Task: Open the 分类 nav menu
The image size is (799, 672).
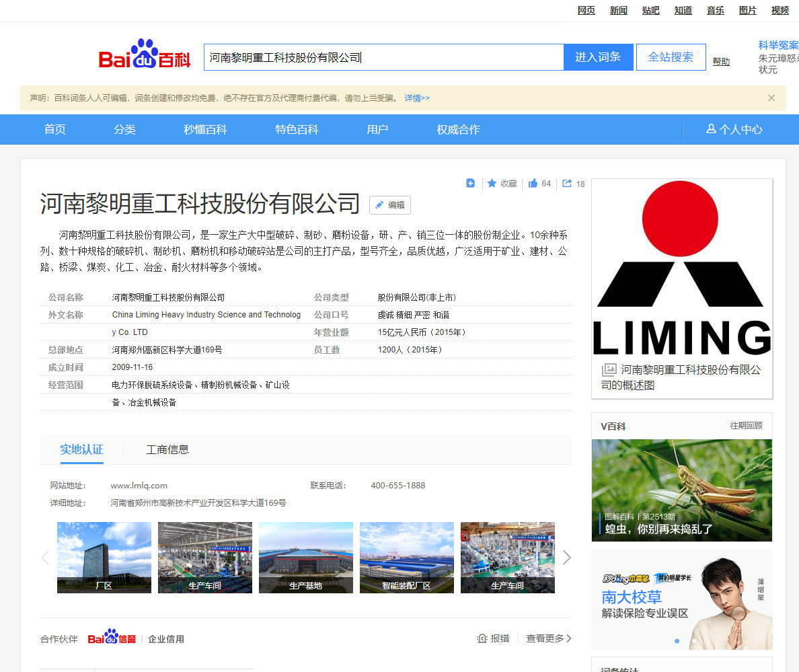Action: pos(124,129)
